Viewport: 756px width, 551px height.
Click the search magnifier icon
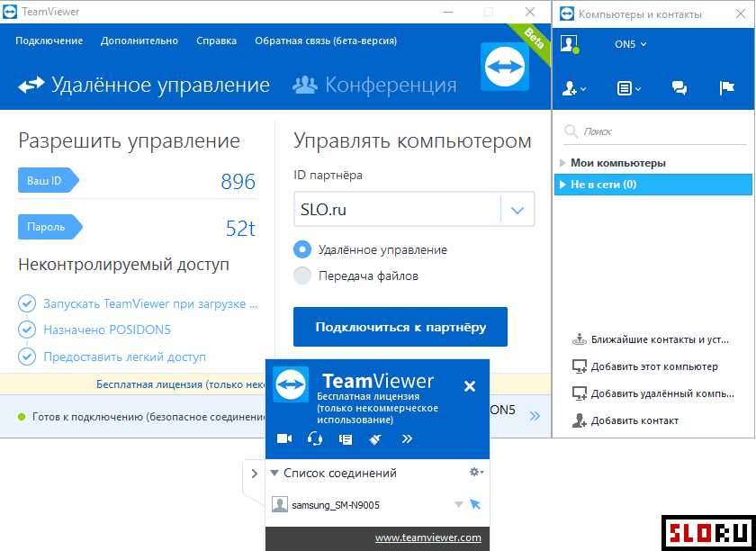click(571, 131)
